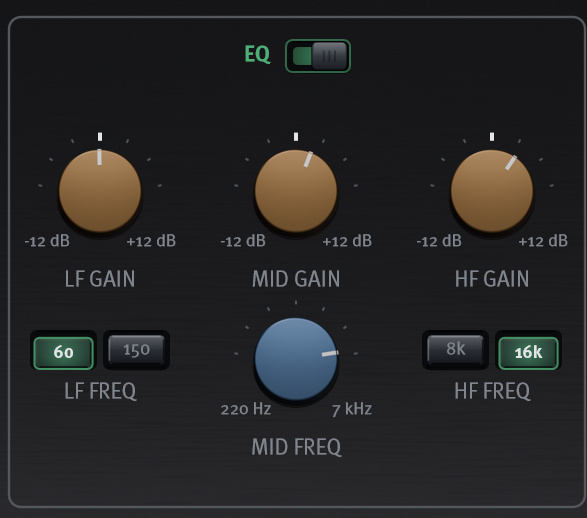Click the 7 kHz maximum frequency label
The width and height of the screenshot is (587, 518).
pos(352,409)
